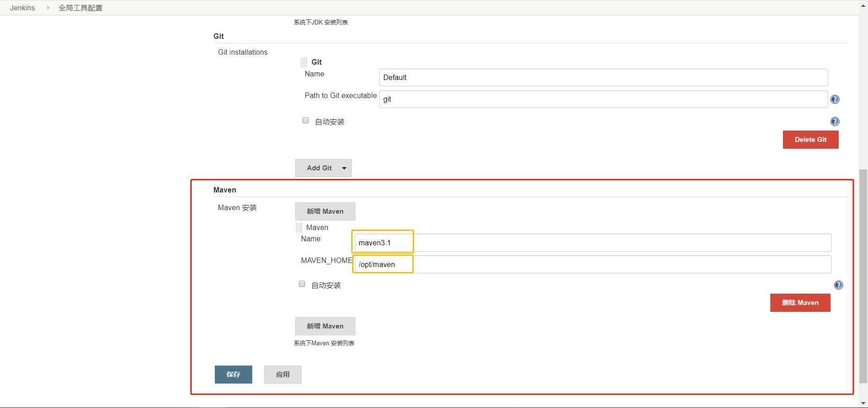Click the Add Git button label
The image size is (868, 408).
click(319, 168)
